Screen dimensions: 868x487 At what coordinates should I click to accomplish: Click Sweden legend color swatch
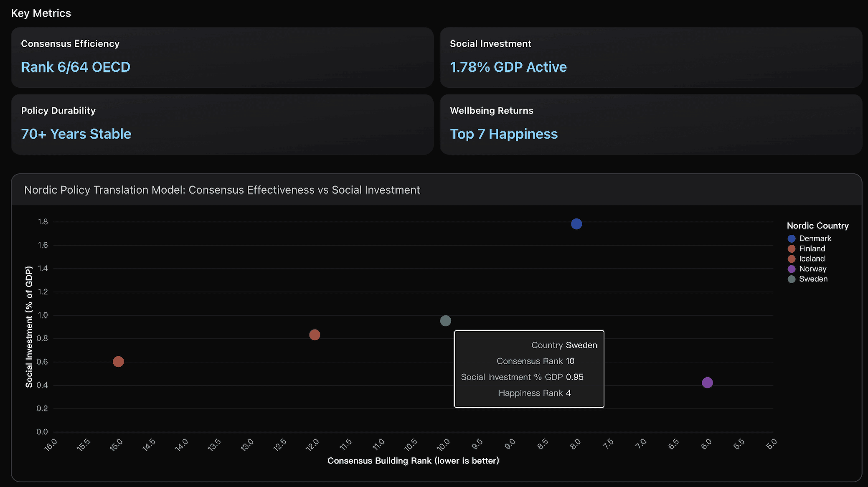pos(791,279)
